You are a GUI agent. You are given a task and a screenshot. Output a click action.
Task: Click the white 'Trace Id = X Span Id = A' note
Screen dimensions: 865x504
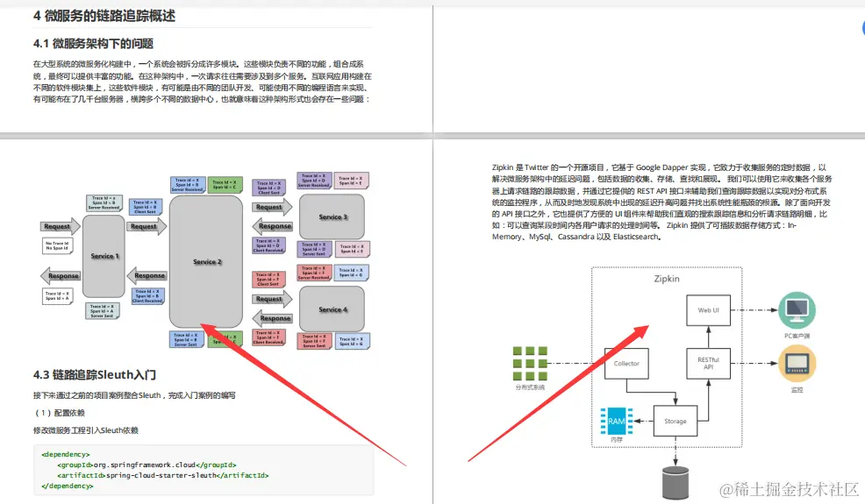pyautogui.click(x=57, y=296)
